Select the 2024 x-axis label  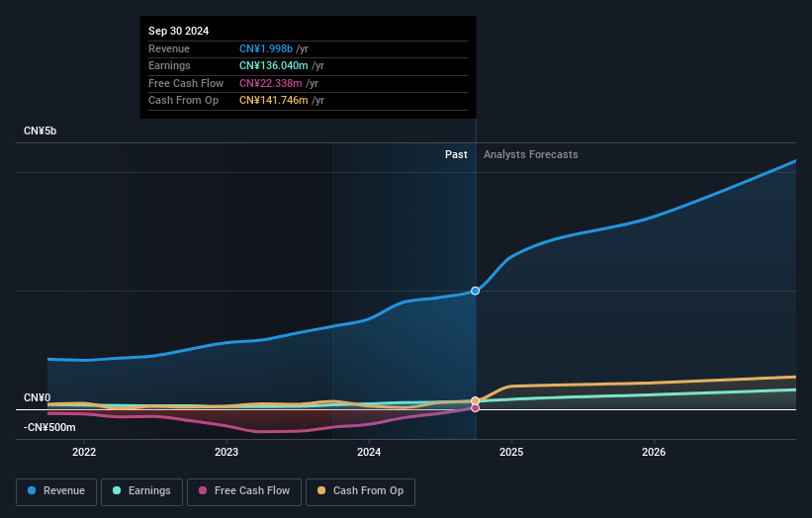point(369,452)
